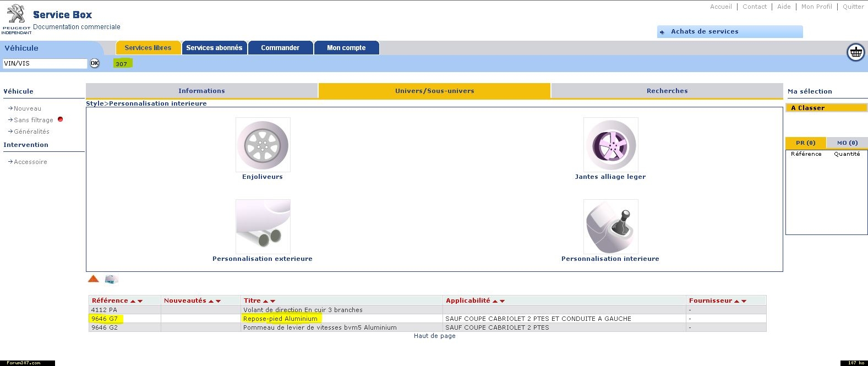Sort Titre column descending

(x=272, y=301)
